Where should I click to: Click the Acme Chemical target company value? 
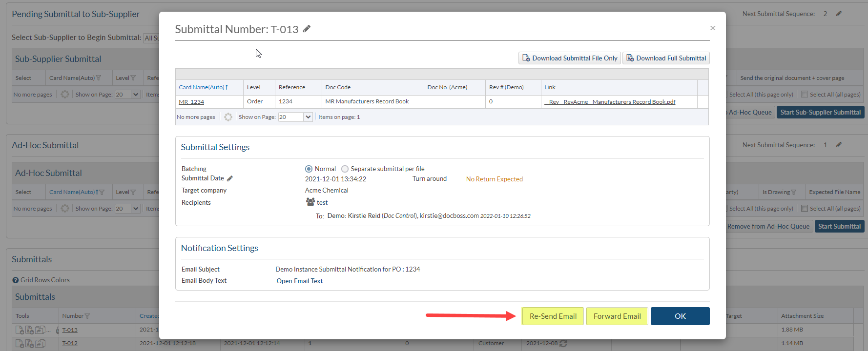coord(327,190)
